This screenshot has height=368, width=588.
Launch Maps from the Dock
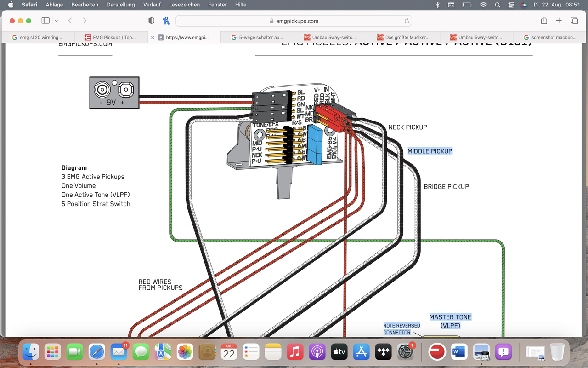163,352
